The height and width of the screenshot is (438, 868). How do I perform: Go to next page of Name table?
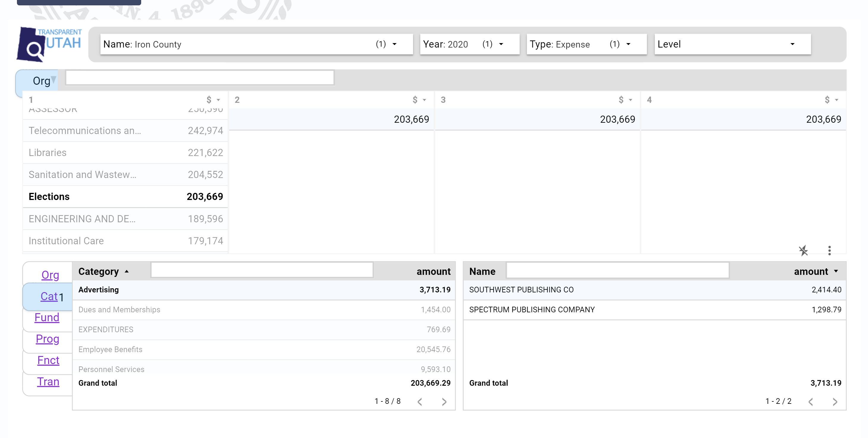pyautogui.click(x=835, y=402)
